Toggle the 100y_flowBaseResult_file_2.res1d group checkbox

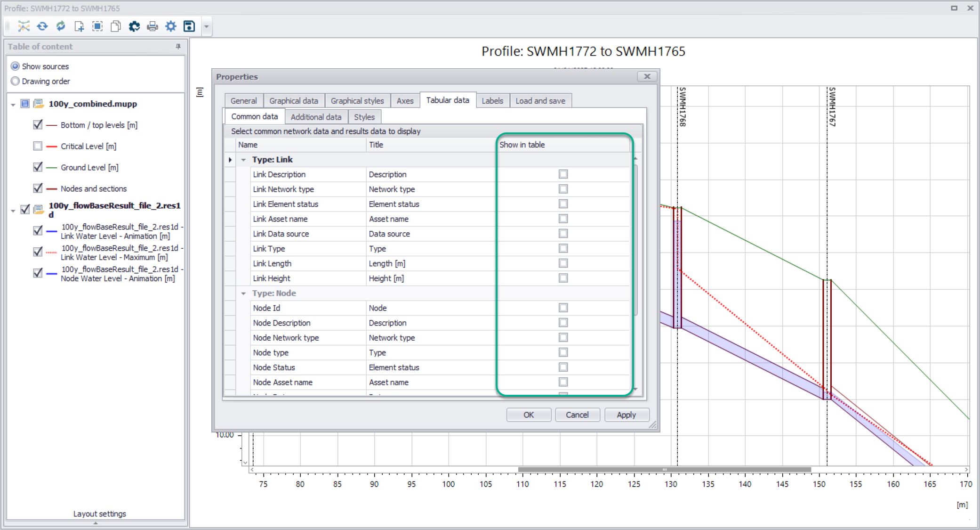pos(25,209)
